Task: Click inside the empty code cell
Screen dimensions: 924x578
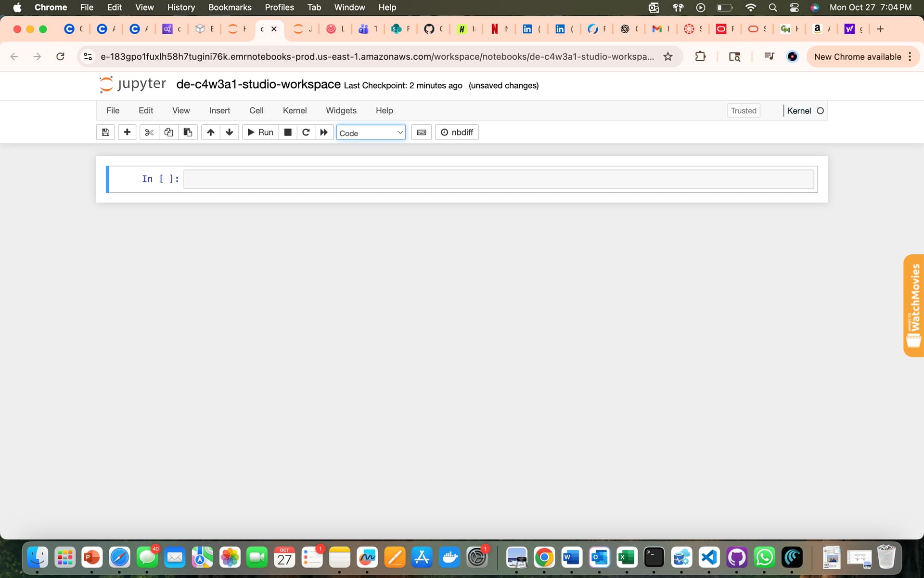Action: pyautogui.click(x=498, y=179)
